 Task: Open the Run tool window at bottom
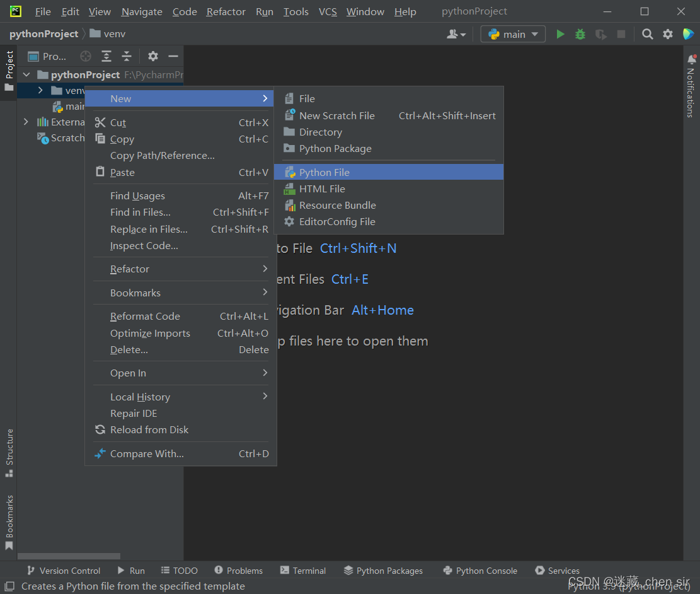[x=131, y=570]
